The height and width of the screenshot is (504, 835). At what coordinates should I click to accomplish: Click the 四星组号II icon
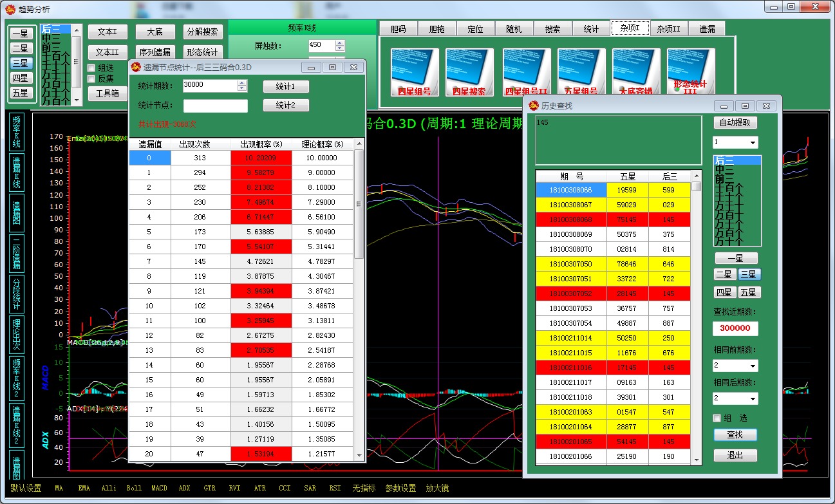[526, 72]
